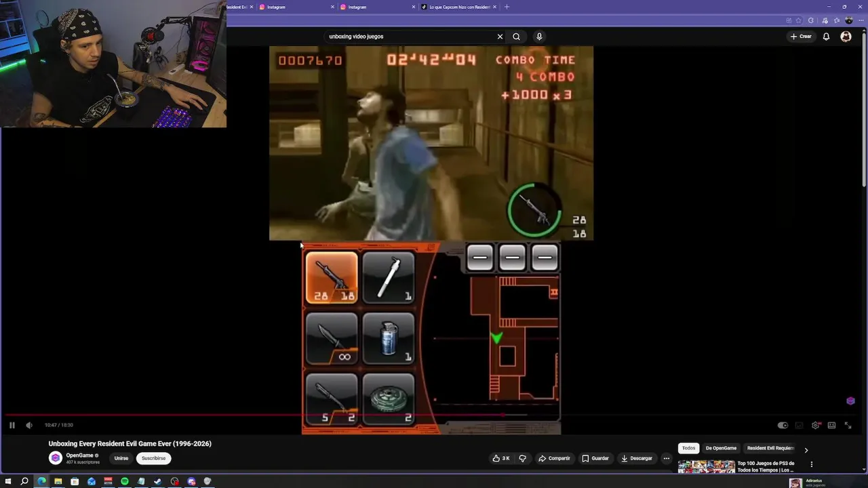This screenshot has width=868, height=488.
Task: Open Windows taskbar search
Action: (24, 481)
